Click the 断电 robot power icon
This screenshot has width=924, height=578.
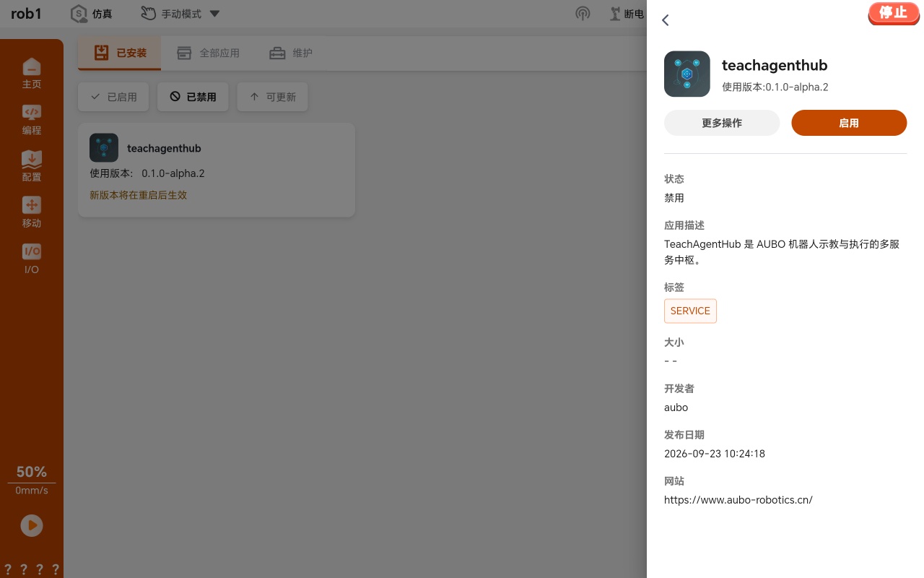click(x=616, y=14)
